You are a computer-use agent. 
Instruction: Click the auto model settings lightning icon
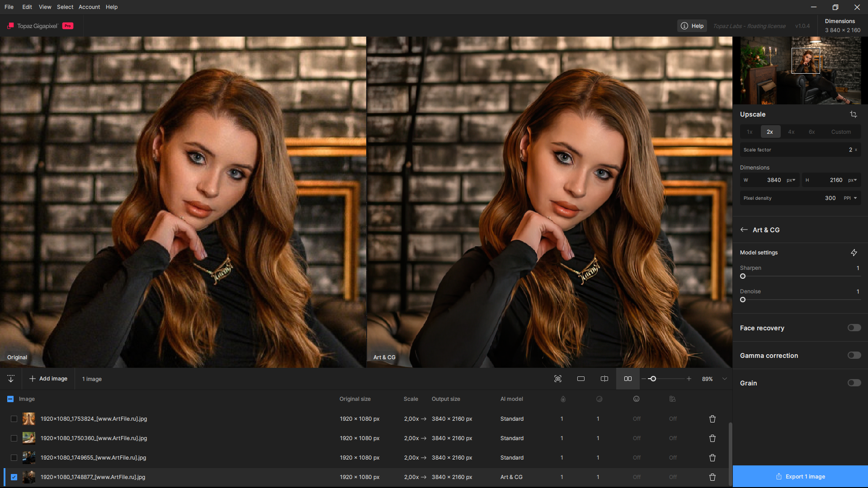click(x=854, y=253)
